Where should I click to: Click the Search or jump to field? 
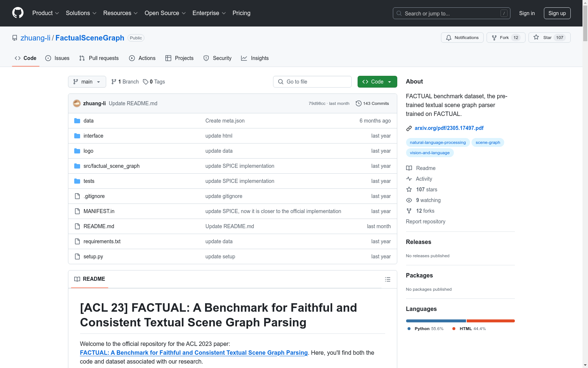[452, 13]
